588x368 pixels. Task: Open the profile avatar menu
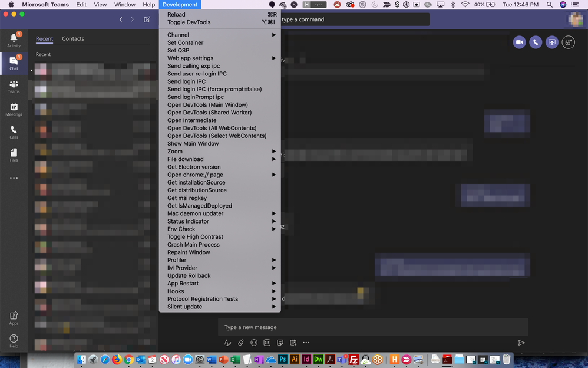click(x=576, y=19)
